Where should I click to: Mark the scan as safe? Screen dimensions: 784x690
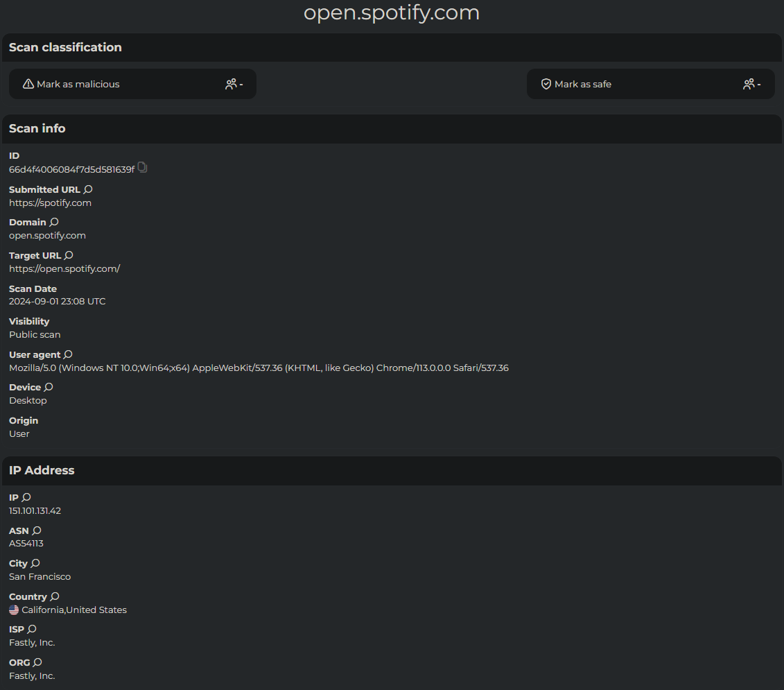(582, 84)
